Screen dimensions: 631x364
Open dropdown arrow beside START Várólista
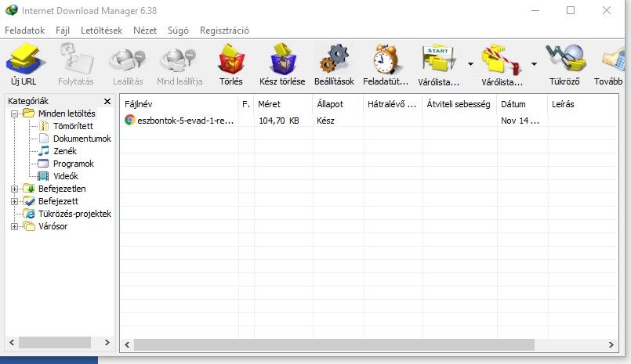coord(470,64)
